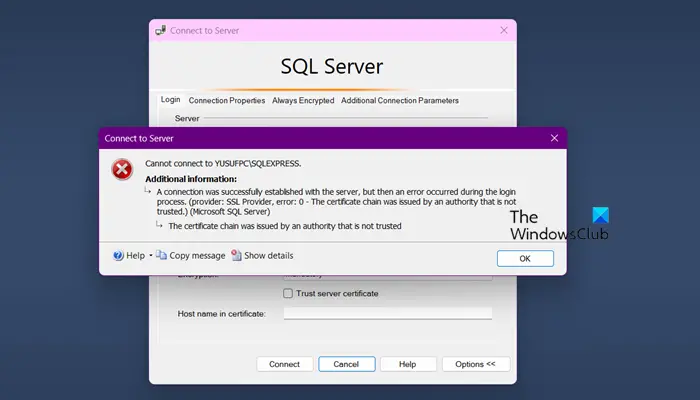Close the purple error dialog
The image size is (700, 400).
click(x=554, y=138)
